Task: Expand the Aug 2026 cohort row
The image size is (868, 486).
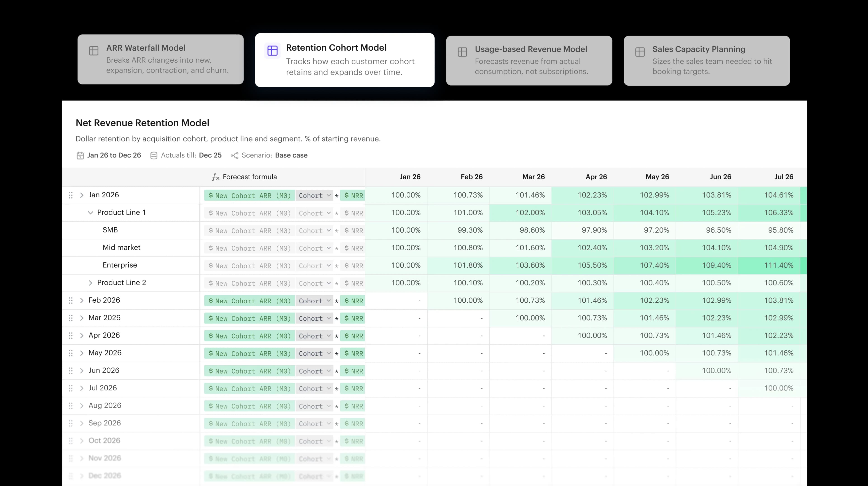Action: [82, 406]
